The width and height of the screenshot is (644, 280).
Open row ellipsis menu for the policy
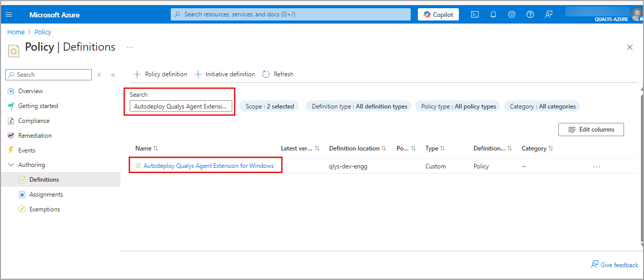(596, 166)
